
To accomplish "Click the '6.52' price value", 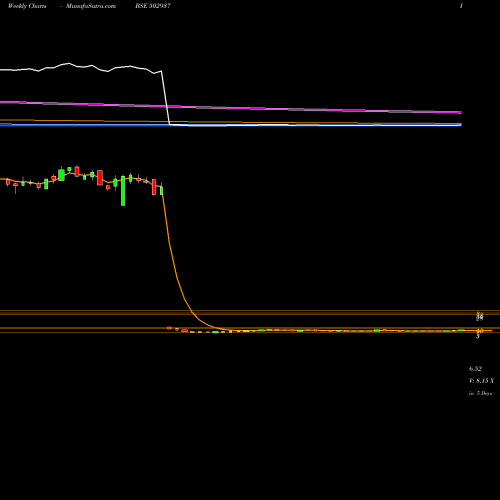I will tap(475, 369).
